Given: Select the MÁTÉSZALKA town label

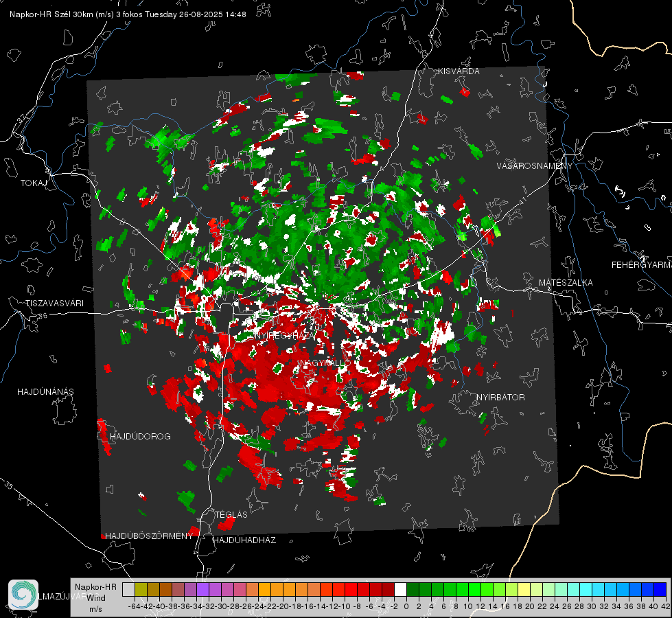Looking at the screenshot, I should (x=566, y=283).
